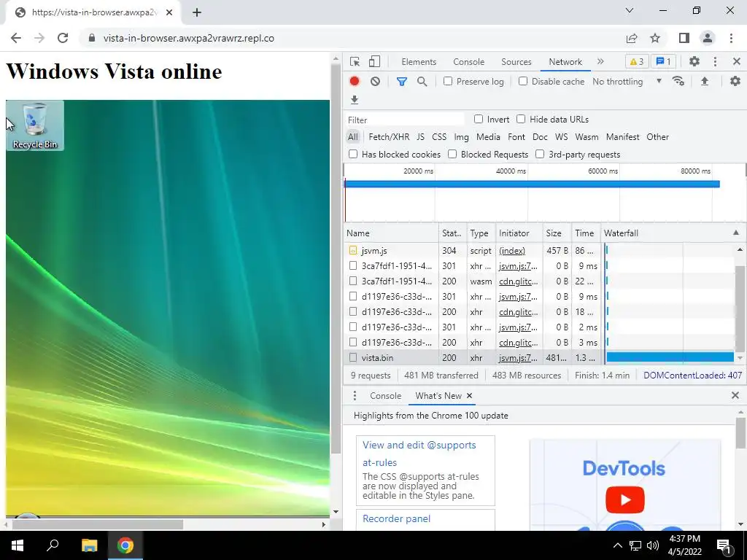Select the Img filter type
The image size is (747, 560).
461,136
